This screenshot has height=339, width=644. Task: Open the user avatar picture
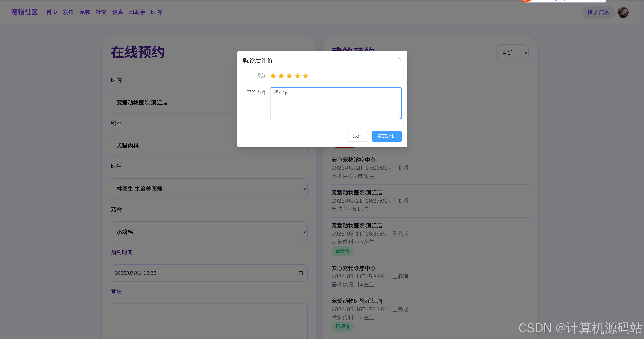(623, 12)
